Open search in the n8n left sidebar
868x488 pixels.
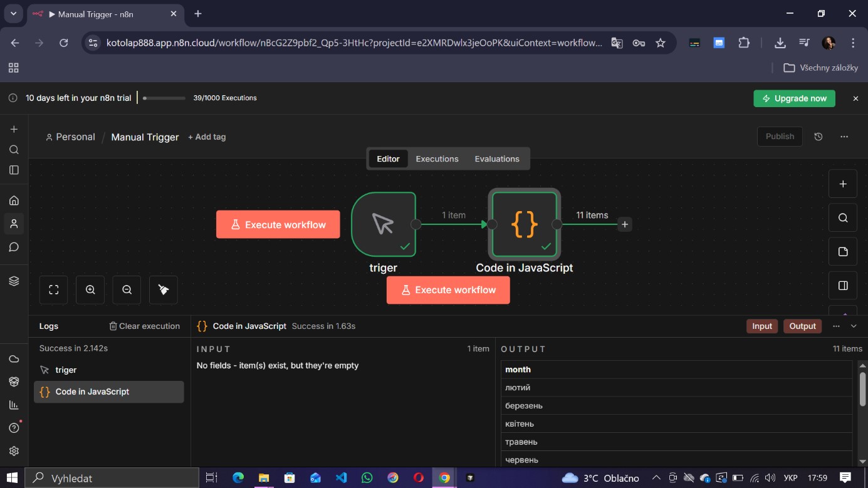(x=14, y=150)
